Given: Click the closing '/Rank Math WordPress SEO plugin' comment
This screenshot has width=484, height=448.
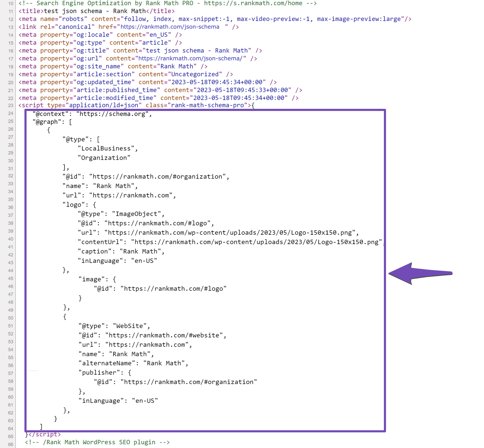Looking at the screenshot, I should point(97,442).
